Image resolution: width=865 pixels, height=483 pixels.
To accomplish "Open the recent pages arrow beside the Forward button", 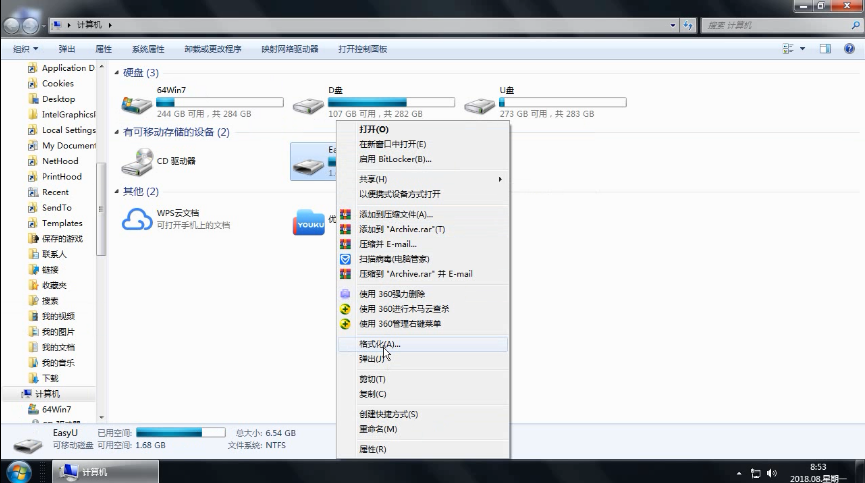I will coord(44,25).
